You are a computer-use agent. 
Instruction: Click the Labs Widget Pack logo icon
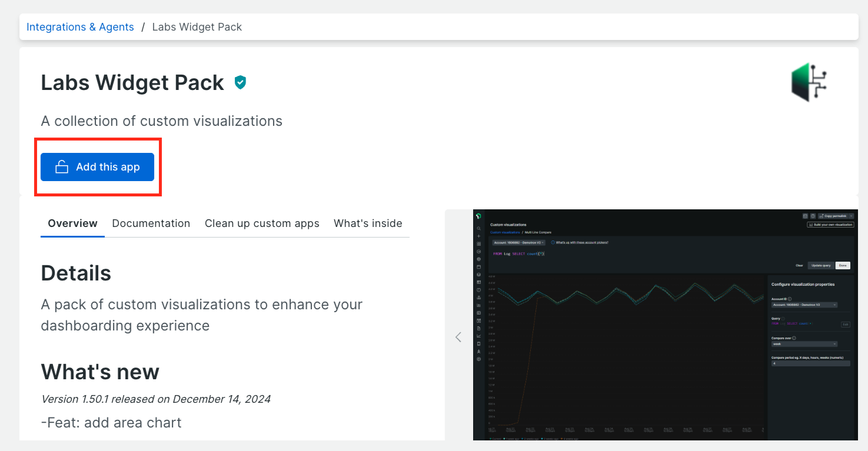pyautogui.click(x=809, y=82)
